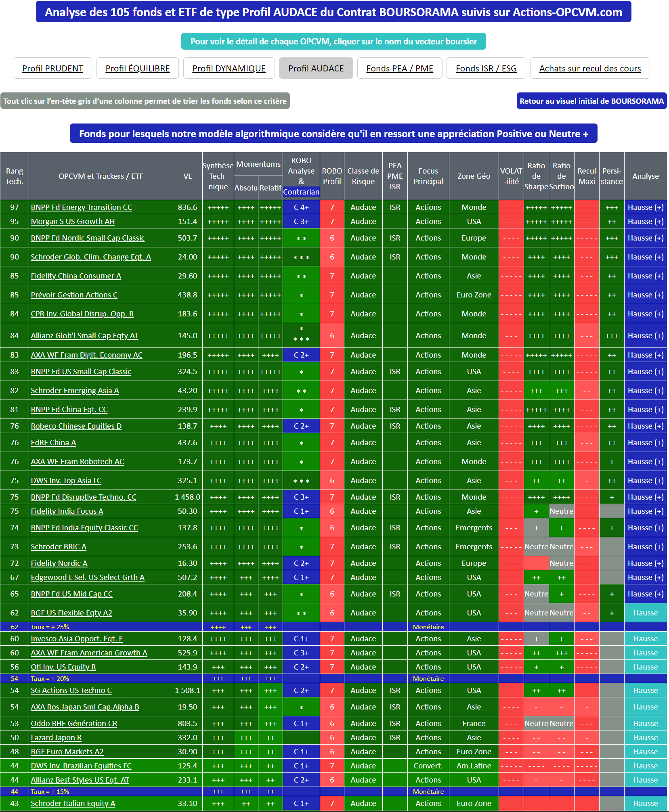Screen dimensions: 669x812
Task: Sort by VOLAT-ilité column header
Action: click(x=511, y=176)
